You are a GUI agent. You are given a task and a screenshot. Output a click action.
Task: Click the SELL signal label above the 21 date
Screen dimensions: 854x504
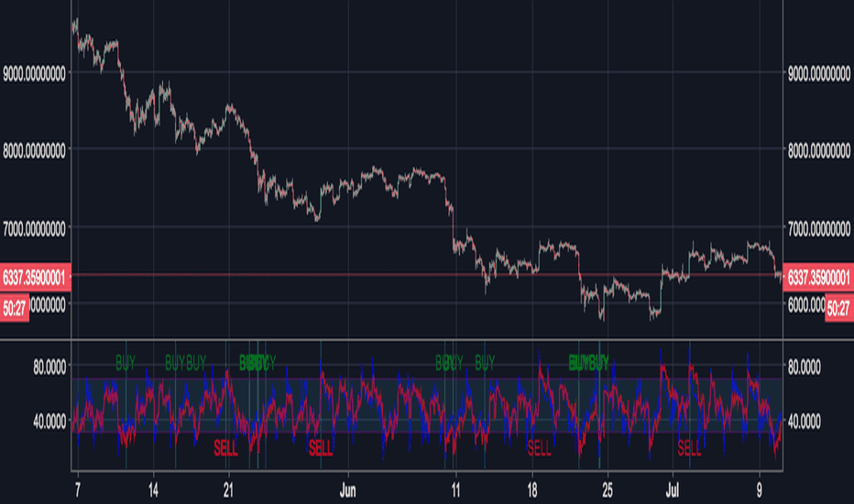(225, 448)
